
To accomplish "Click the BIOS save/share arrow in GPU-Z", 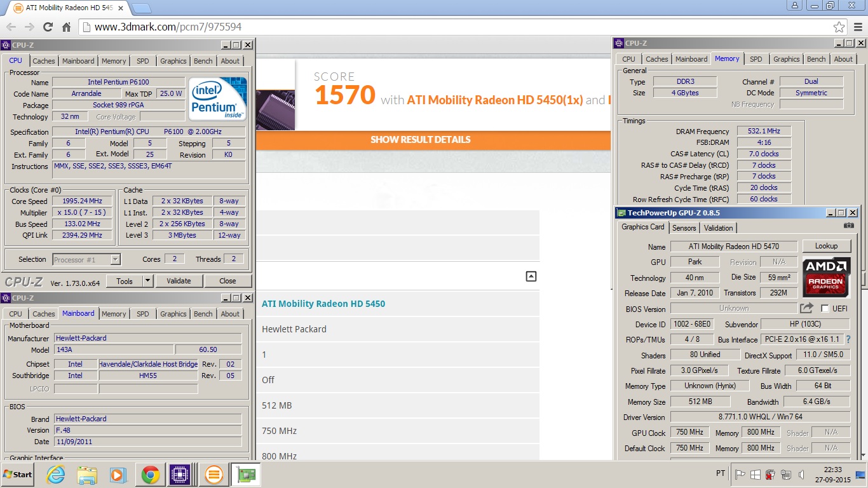I will 806,308.
